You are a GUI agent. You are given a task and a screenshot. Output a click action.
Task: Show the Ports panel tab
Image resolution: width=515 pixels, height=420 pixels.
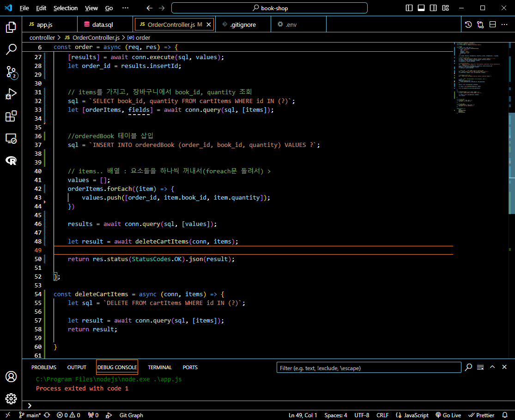[x=190, y=367]
